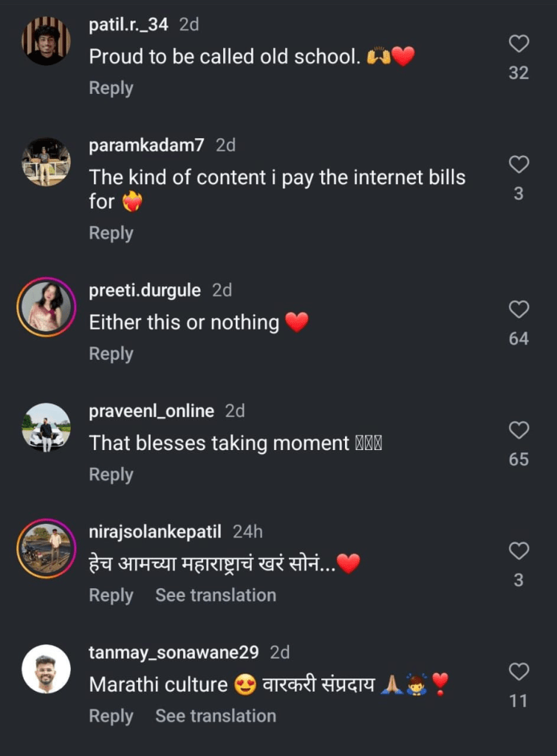557x756 pixels.
Task: Heart the comment by praveenl_online
Action: click(x=519, y=429)
